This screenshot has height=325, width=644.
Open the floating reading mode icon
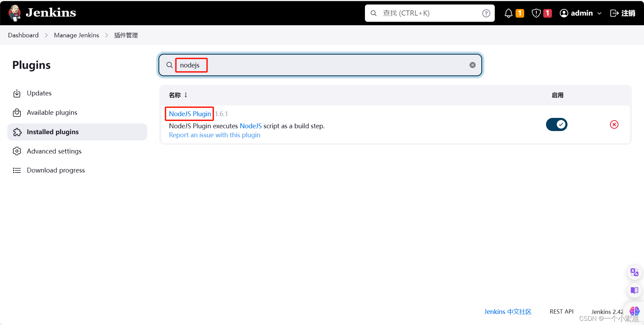634,290
